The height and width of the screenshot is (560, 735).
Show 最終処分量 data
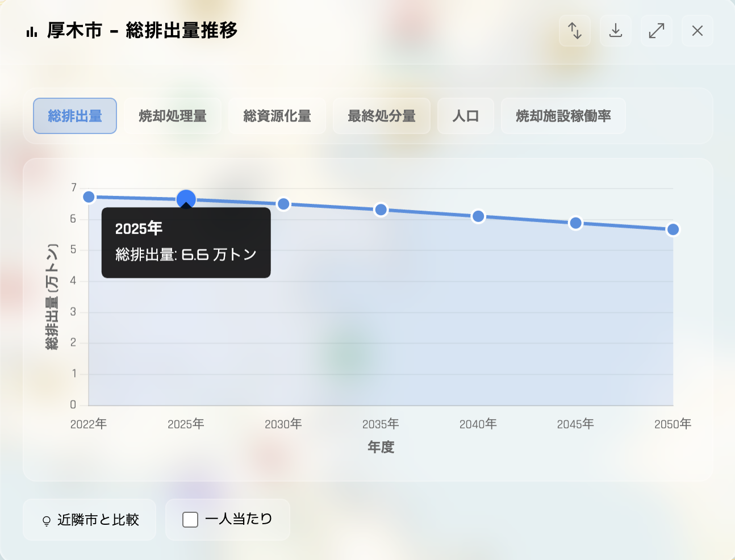(382, 116)
